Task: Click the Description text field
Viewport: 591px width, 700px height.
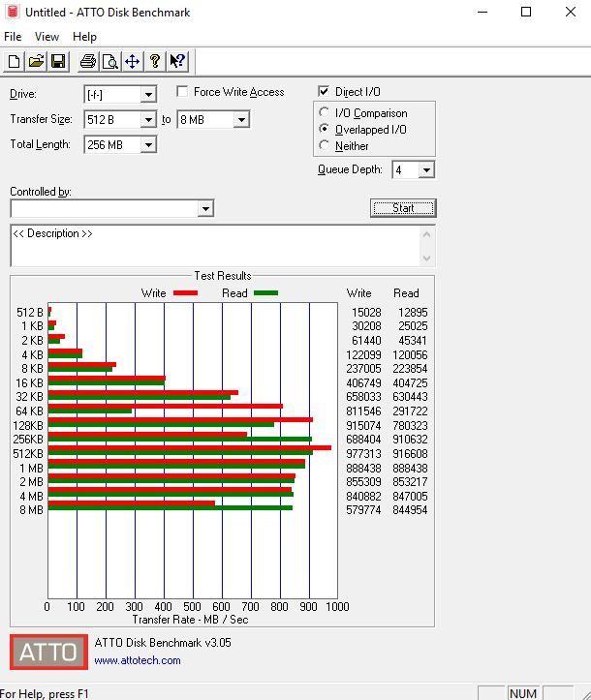Action: (x=215, y=246)
